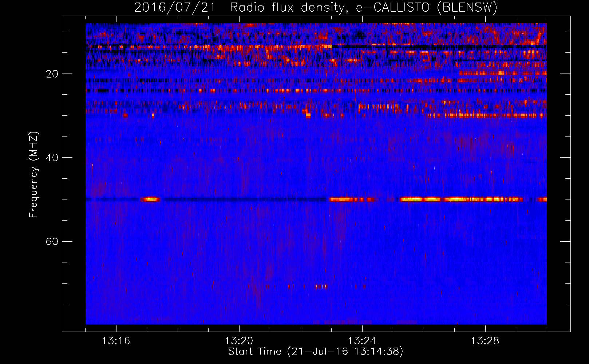Viewport: 589px width, 364px height.
Task: Click the 13:20 time tick label
Action: (x=239, y=341)
